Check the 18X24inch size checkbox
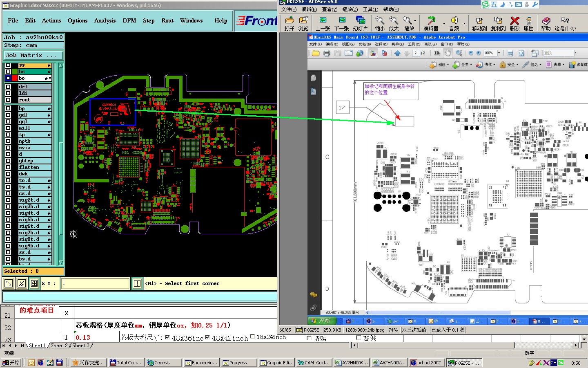 (x=252, y=337)
